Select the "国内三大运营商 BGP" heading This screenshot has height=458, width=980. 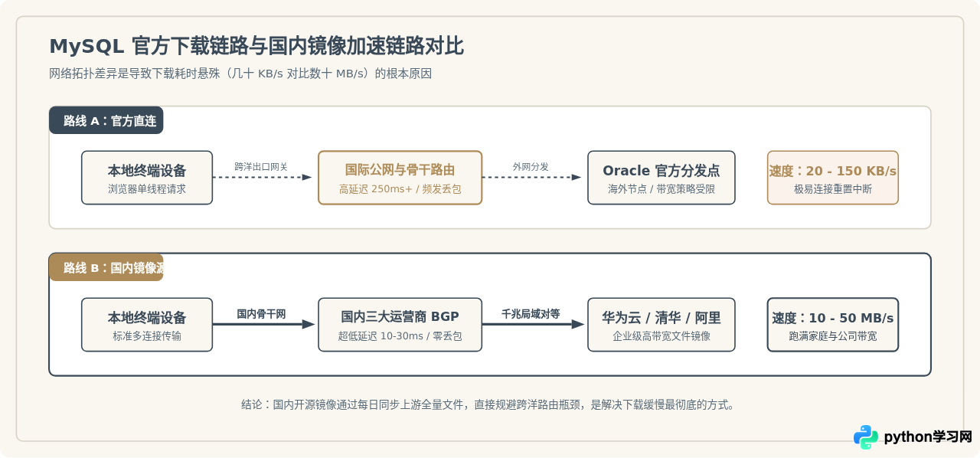400,317
